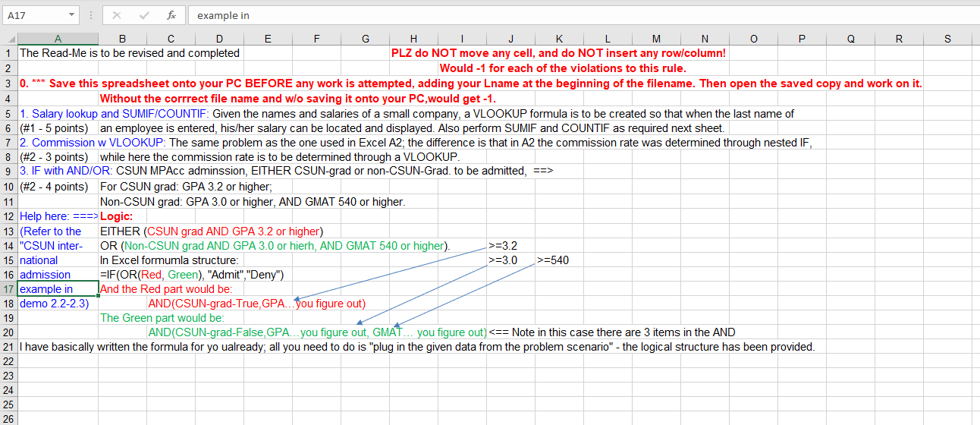Click the Enter checkmark formula bar icon
Image resolution: width=980 pixels, height=425 pixels.
(144, 15)
